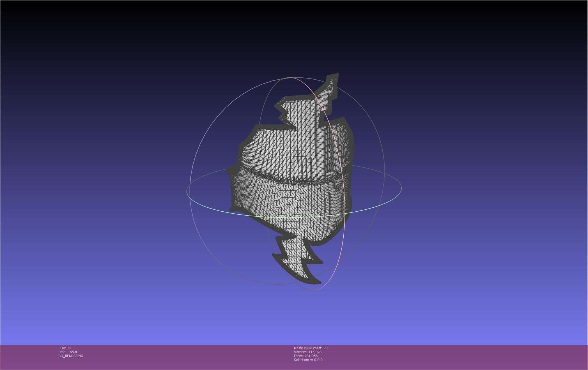Click the Vertices: 115,978 count
This screenshot has height=370, width=588.
pos(307,352)
